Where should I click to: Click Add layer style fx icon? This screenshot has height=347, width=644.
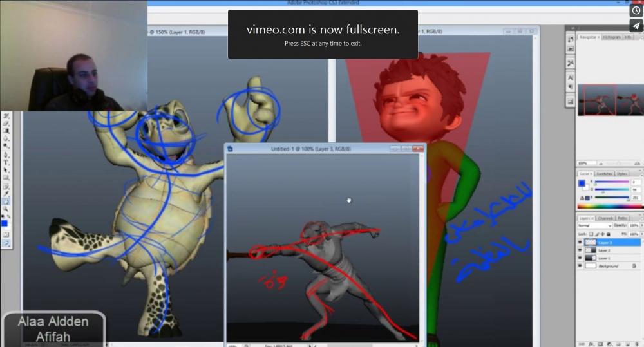(x=591, y=344)
